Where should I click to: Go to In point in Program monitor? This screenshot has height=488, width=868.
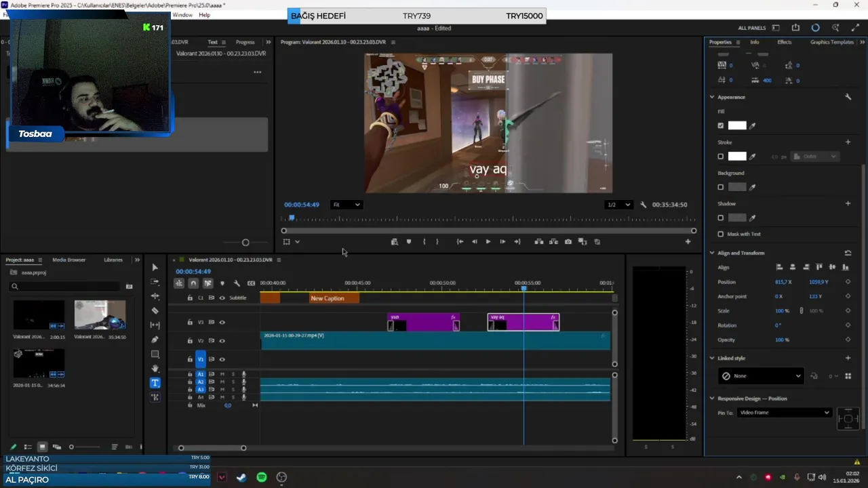point(460,242)
